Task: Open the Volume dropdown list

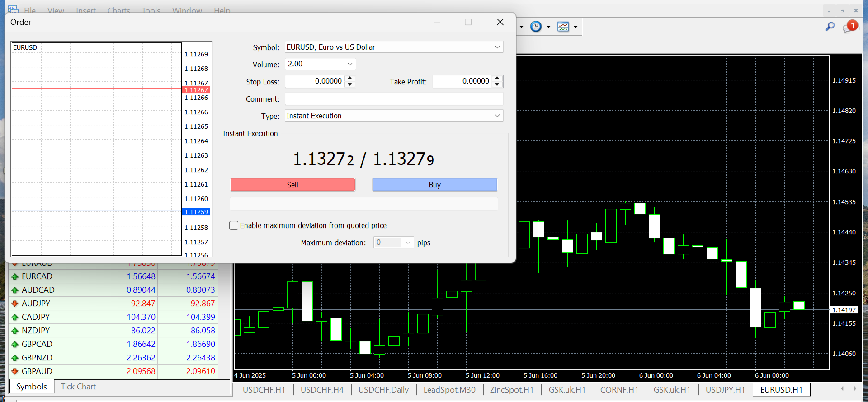Action: coord(350,64)
